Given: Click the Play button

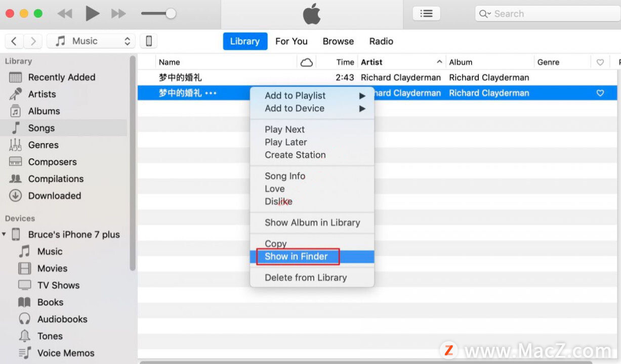Looking at the screenshot, I should coord(92,14).
